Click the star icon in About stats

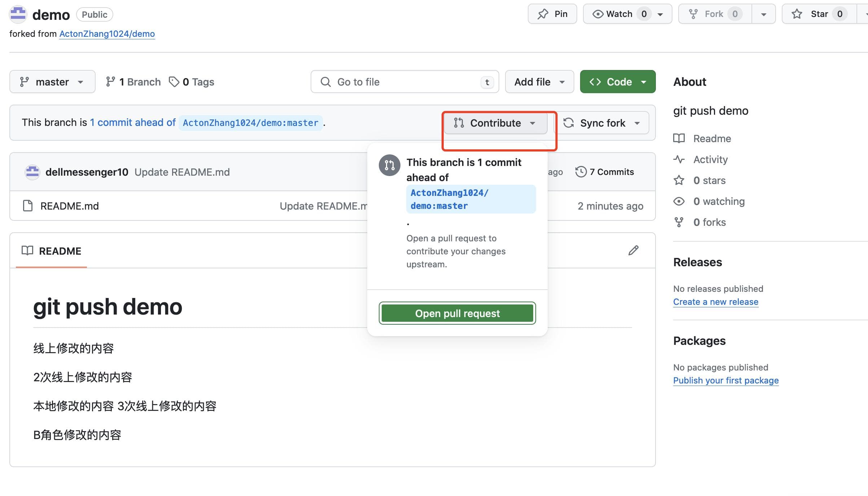[x=679, y=180]
